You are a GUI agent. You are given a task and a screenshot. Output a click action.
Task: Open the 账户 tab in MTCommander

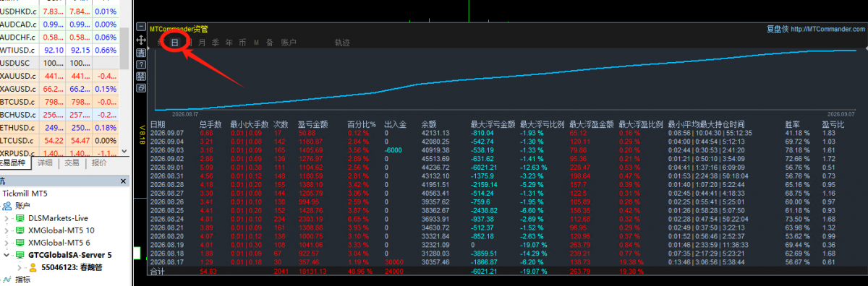288,43
